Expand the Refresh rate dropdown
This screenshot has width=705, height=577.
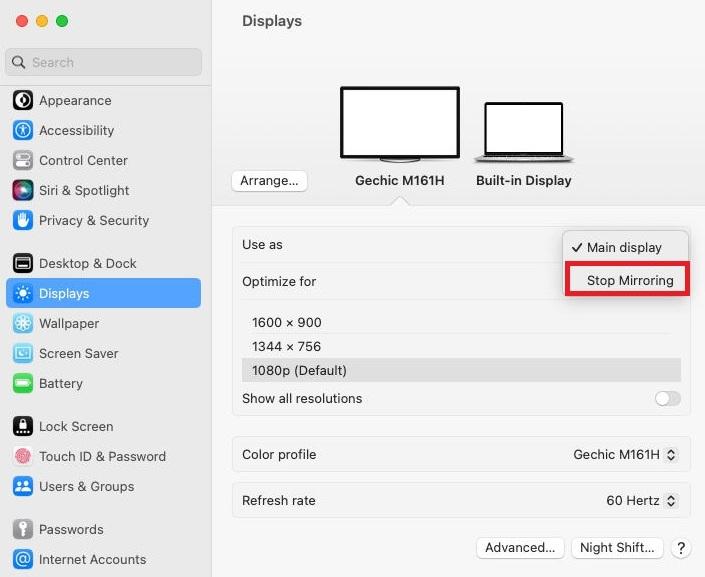coord(642,501)
